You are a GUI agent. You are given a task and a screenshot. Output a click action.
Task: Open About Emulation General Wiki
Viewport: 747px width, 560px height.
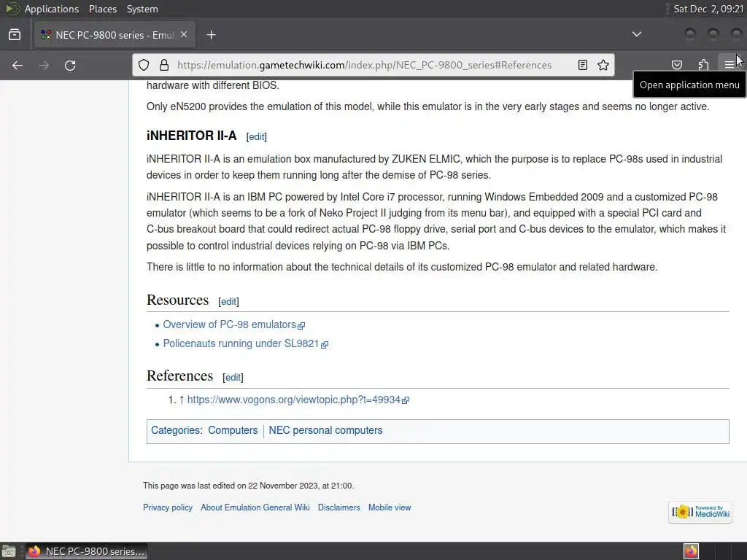click(x=255, y=507)
